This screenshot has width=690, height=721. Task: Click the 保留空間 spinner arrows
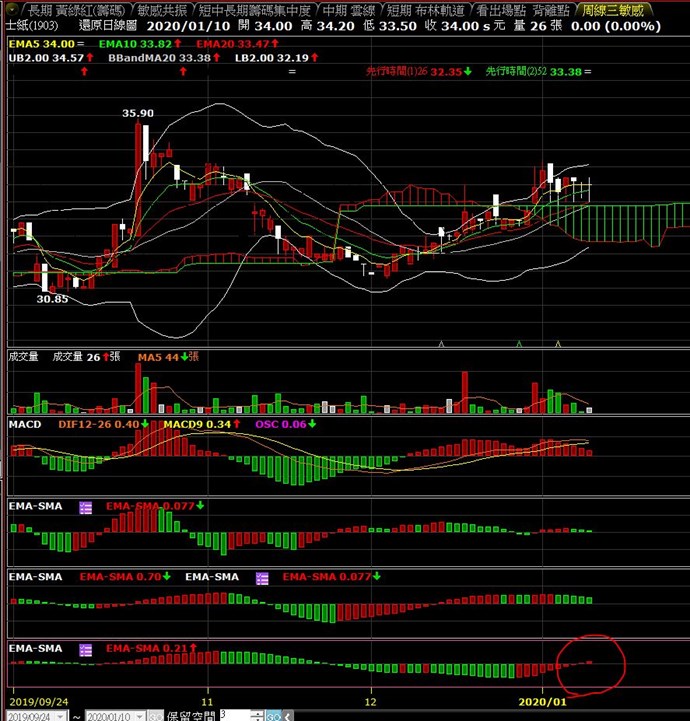[x=257, y=715]
